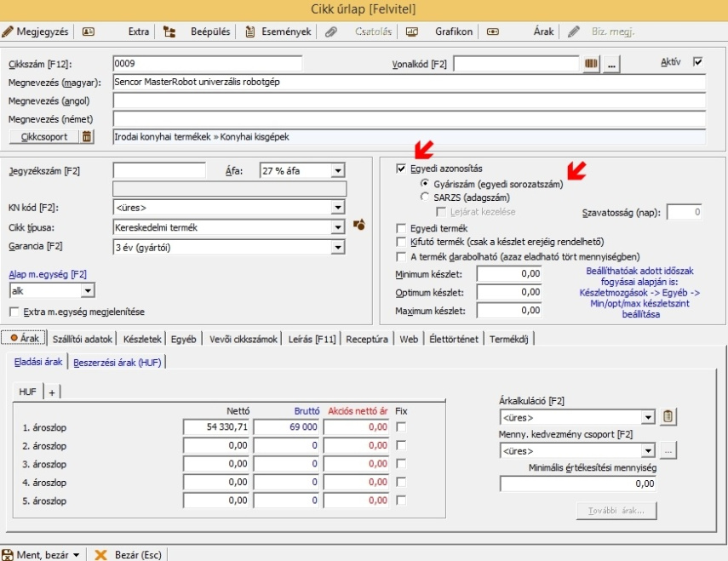Click clipboard icon beside Árkalkuláció dropdown
The height and width of the screenshot is (561, 728).
click(668, 417)
